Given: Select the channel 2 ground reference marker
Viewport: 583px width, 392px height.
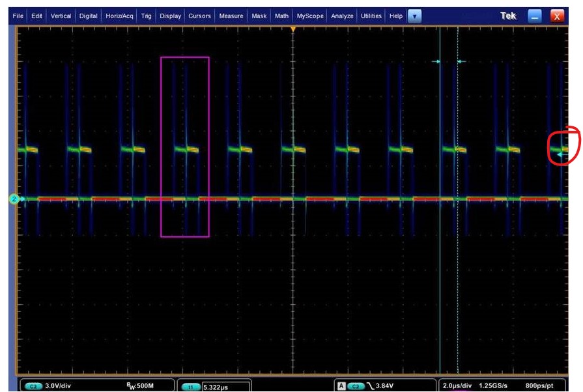Looking at the screenshot, I should pyautogui.click(x=14, y=199).
